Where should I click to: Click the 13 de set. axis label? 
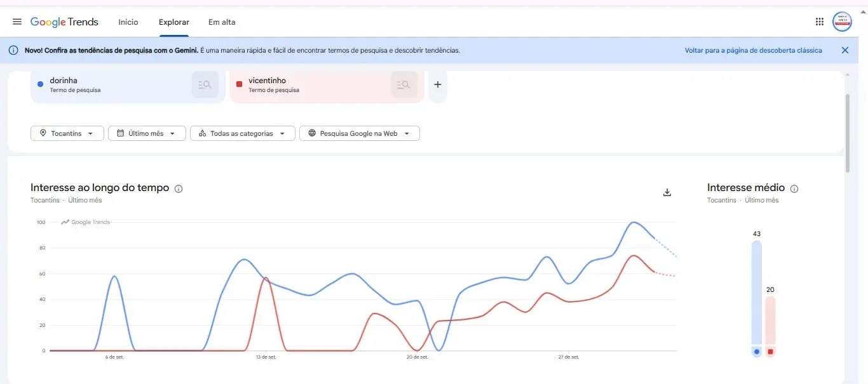coord(266,357)
